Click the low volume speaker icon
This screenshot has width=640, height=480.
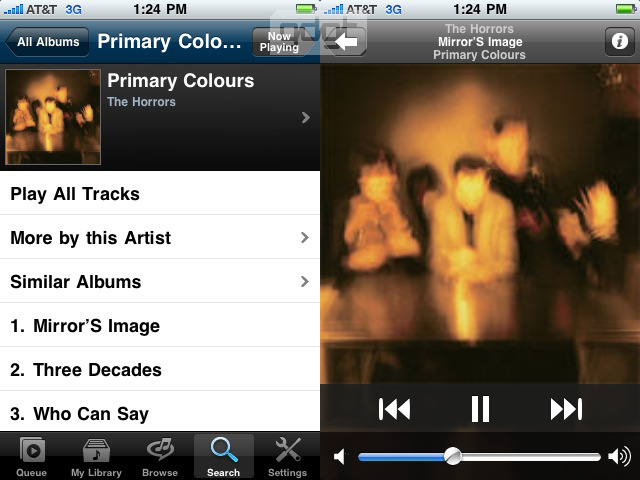[x=340, y=456]
